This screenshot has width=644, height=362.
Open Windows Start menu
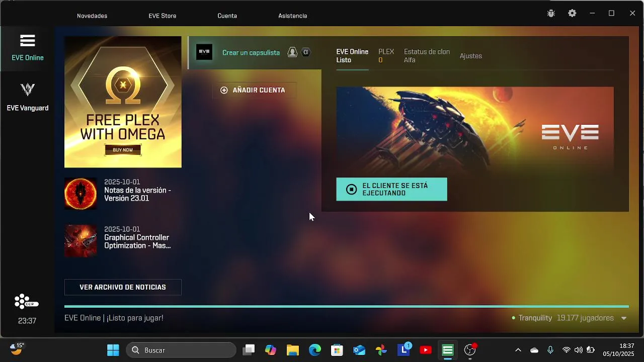pyautogui.click(x=113, y=350)
